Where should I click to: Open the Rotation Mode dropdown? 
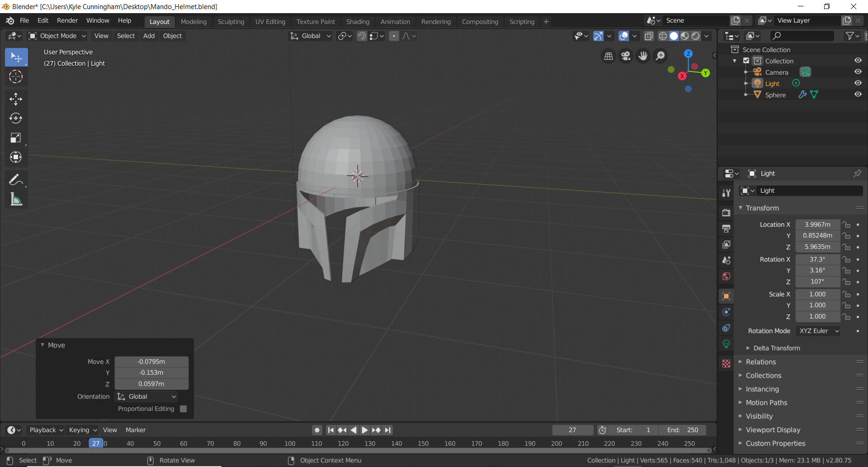tap(818, 331)
